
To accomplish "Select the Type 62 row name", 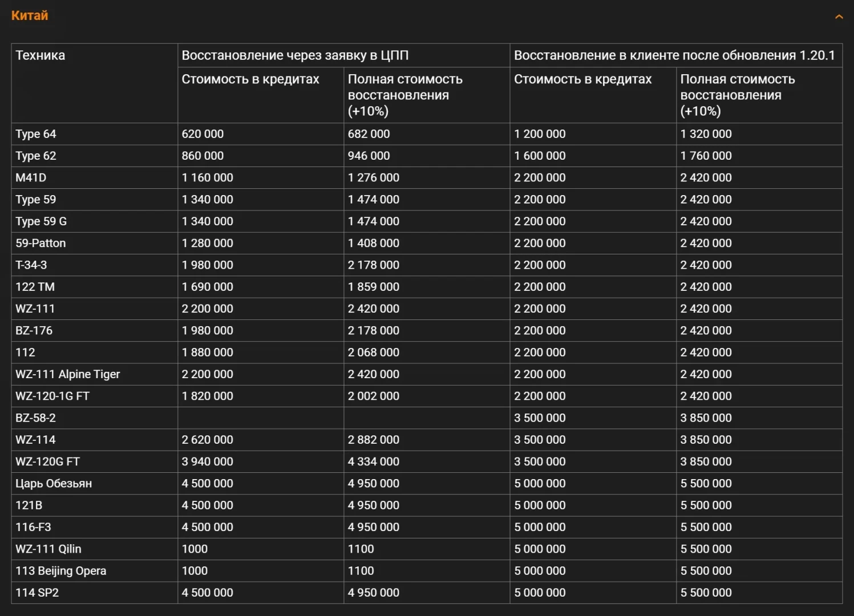I will (x=36, y=156).
